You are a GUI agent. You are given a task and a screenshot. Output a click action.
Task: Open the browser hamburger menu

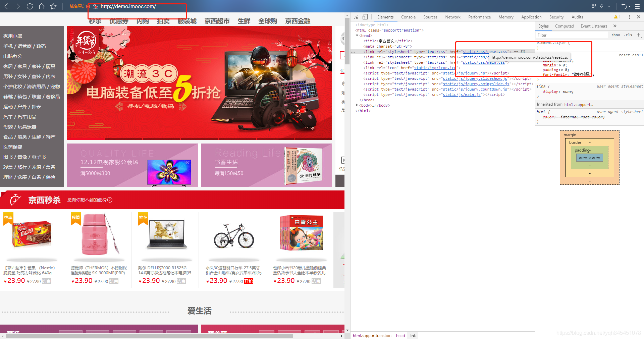click(x=637, y=6)
